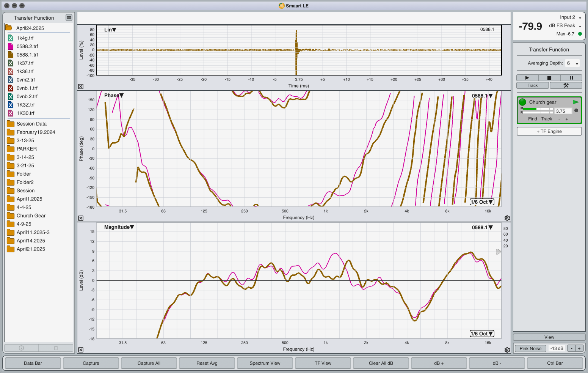Viewport: 588px width, 373px height.
Task: Click the trash icon below the file list
Action: [56, 348]
